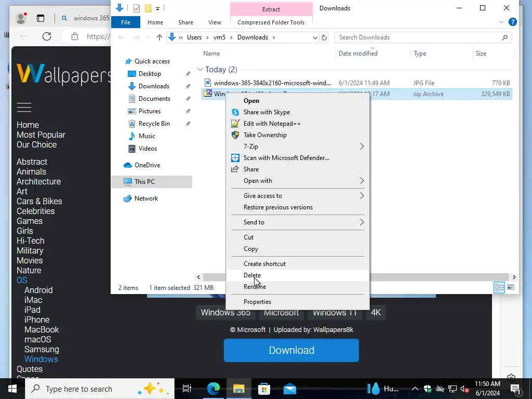Expand the ribbon with the chevron
Viewport: 532px width, 399px height.
click(501, 22)
